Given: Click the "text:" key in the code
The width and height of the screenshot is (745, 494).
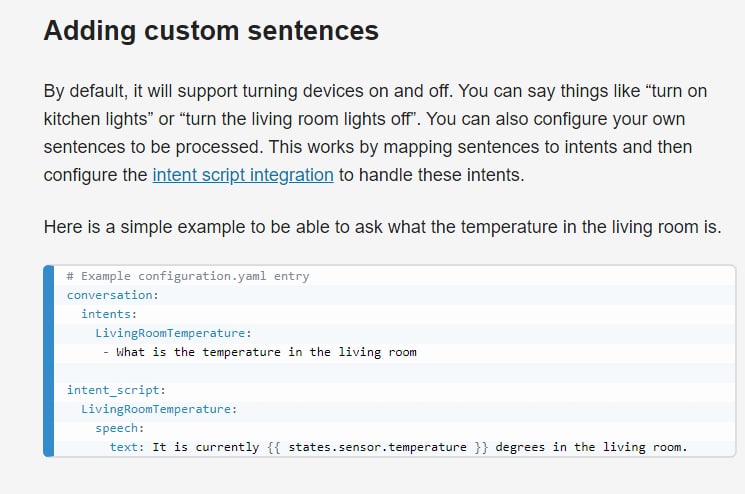Looking at the screenshot, I should pyautogui.click(x=127, y=447).
